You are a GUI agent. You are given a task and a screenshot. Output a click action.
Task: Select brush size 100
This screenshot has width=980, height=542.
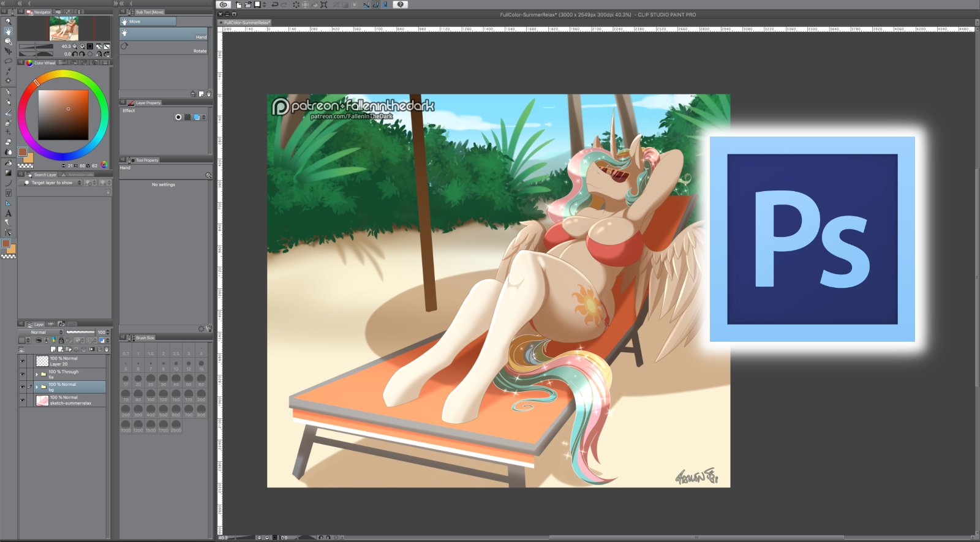pyautogui.click(x=151, y=396)
